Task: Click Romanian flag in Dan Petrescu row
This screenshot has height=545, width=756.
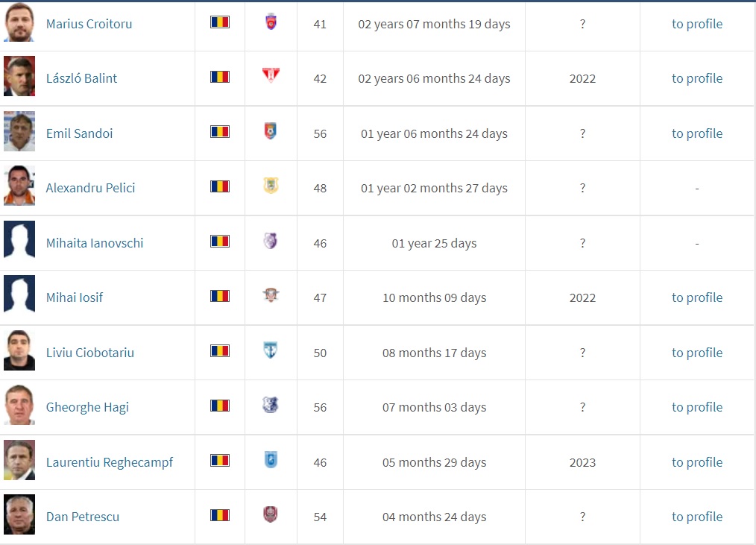Action: pos(220,515)
